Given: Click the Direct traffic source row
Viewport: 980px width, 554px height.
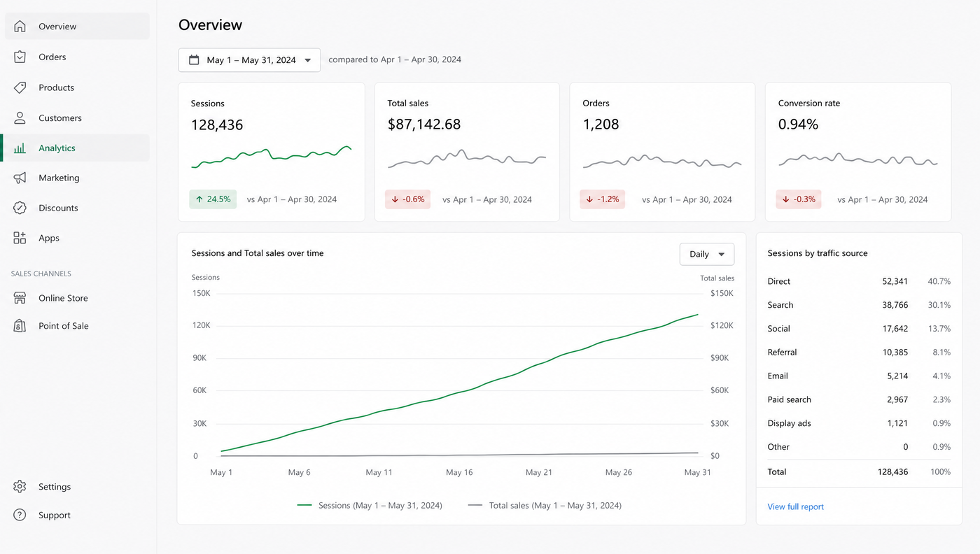Looking at the screenshot, I should point(859,281).
